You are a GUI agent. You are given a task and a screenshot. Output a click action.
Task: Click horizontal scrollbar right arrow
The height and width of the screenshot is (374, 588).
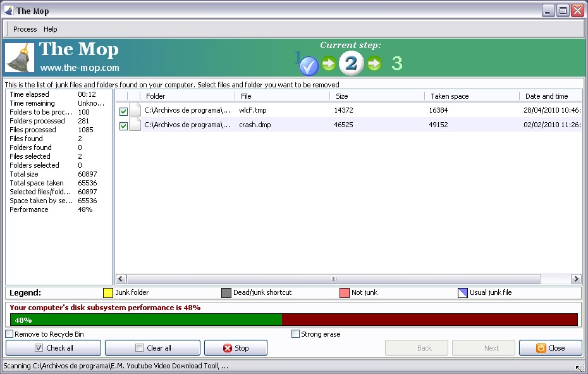click(x=577, y=279)
